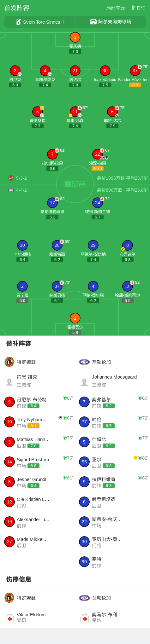Open substitute Troy Nyhammer row
Image resolution: width=150 pixels, height=644 pixels.
click(x=38, y=422)
